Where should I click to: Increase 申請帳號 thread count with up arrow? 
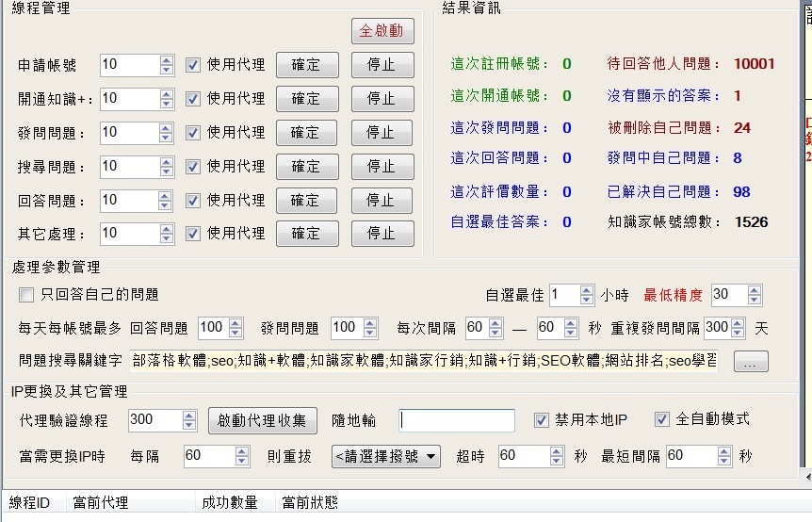[x=167, y=60]
